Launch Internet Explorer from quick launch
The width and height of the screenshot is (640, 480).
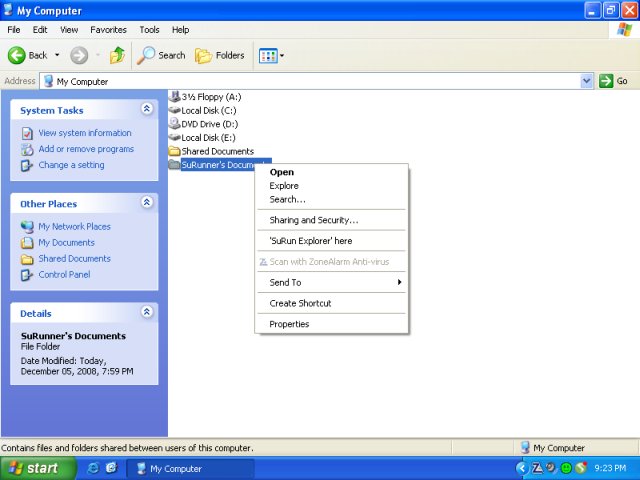93,468
